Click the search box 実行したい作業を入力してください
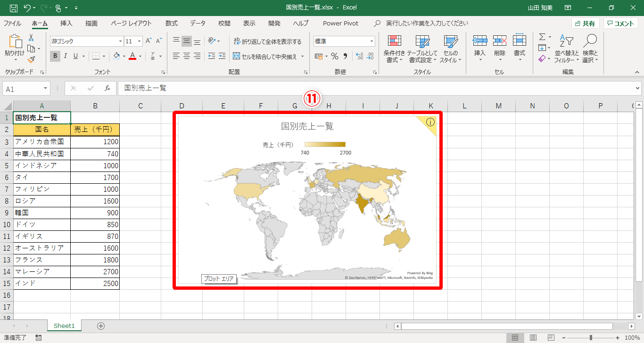The image size is (644, 343). pos(427,23)
